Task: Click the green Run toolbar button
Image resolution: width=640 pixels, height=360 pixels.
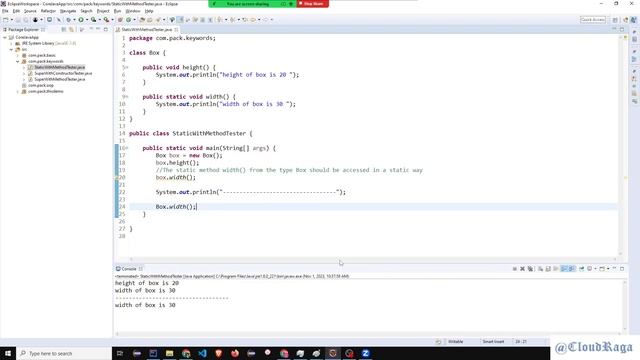Action: (x=81, y=20)
